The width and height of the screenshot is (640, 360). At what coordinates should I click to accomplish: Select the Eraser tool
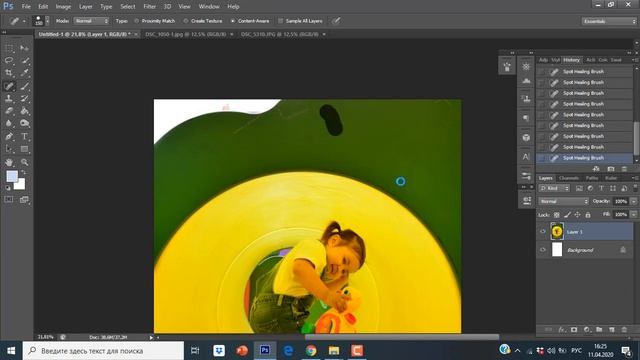coord(9,111)
